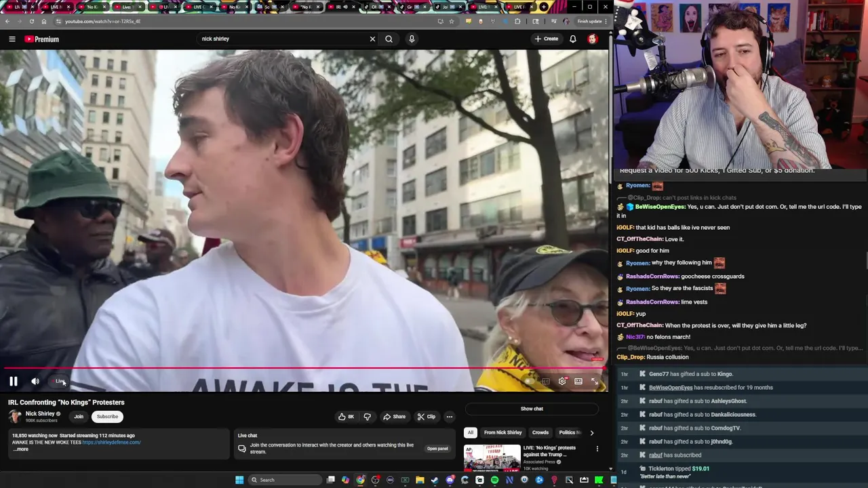Share the video
This screenshot has width=868, height=488.
(394, 417)
